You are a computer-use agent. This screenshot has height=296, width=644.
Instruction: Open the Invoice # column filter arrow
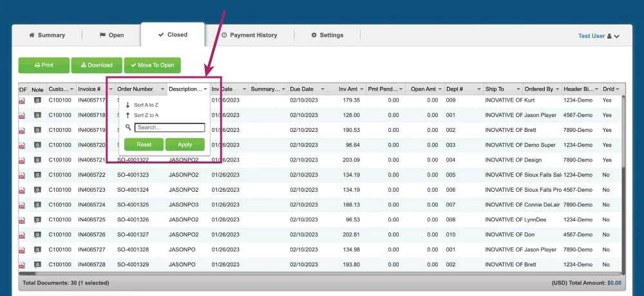(x=111, y=89)
